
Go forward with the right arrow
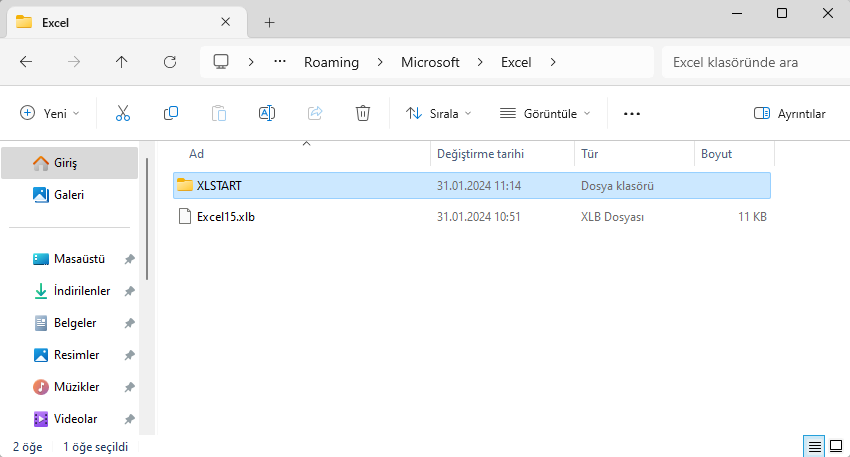[x=74, y=62]
